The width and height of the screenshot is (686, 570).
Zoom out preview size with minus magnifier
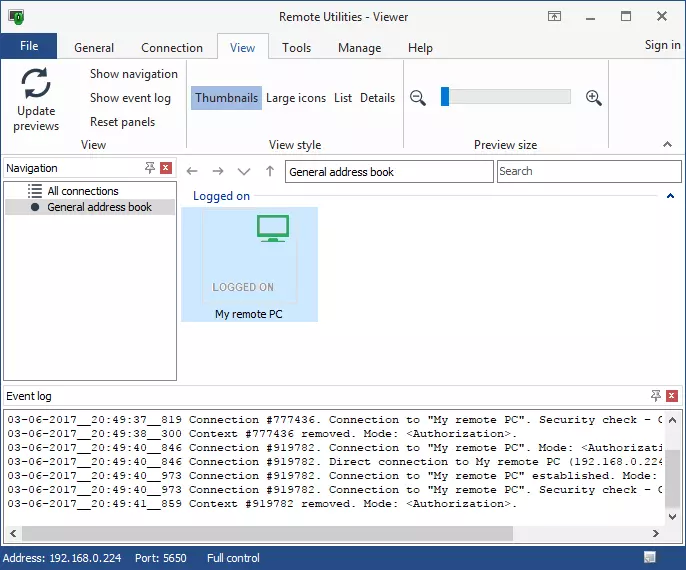click(x=418, y=97)
